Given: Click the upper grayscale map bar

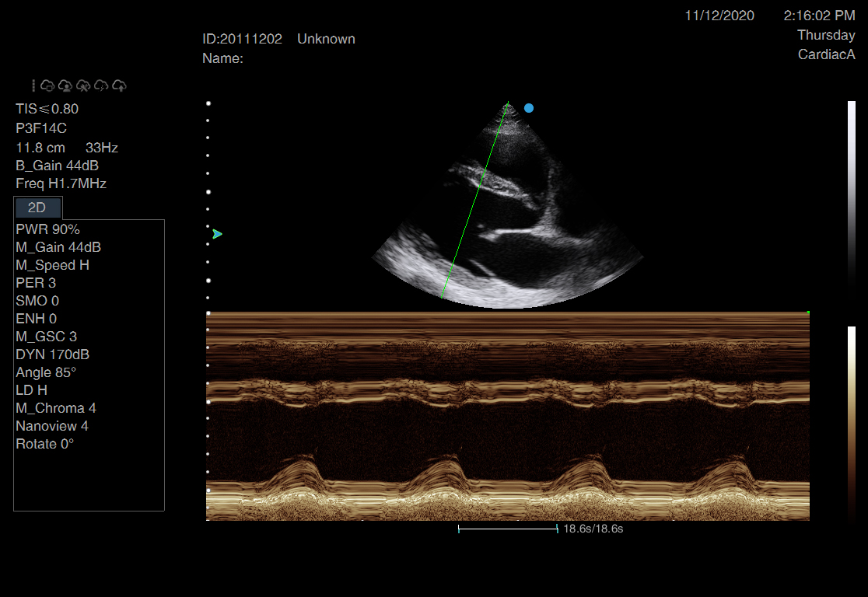Looking at the screenshot, I should [851, 194].
